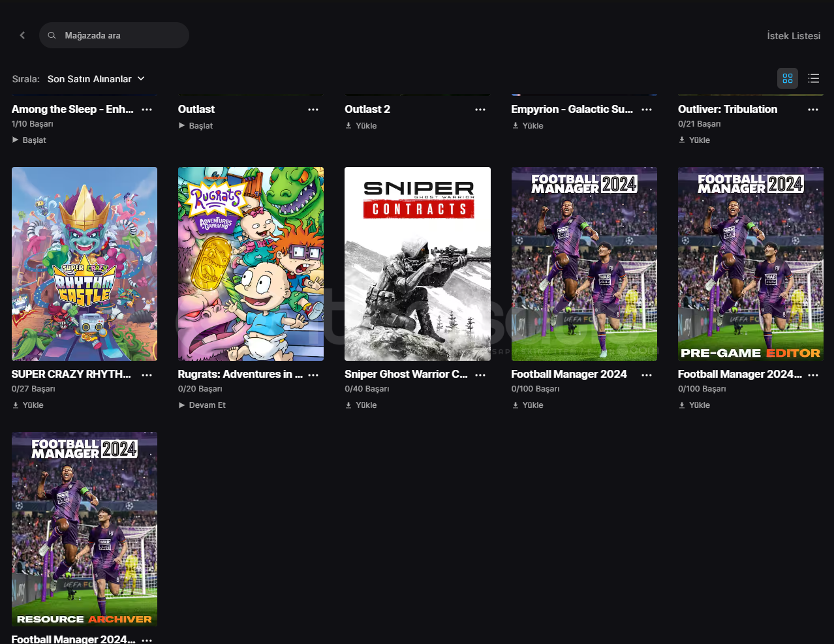Click the SUPER CRAZY RHYTH... title
This screenshot has height=644, width=834.
(71, 374)
